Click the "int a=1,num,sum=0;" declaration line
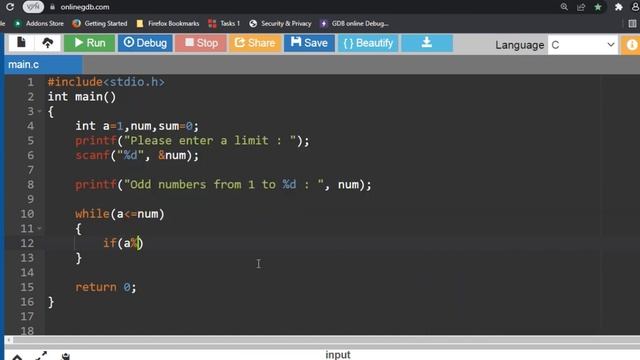 (137, 126)
